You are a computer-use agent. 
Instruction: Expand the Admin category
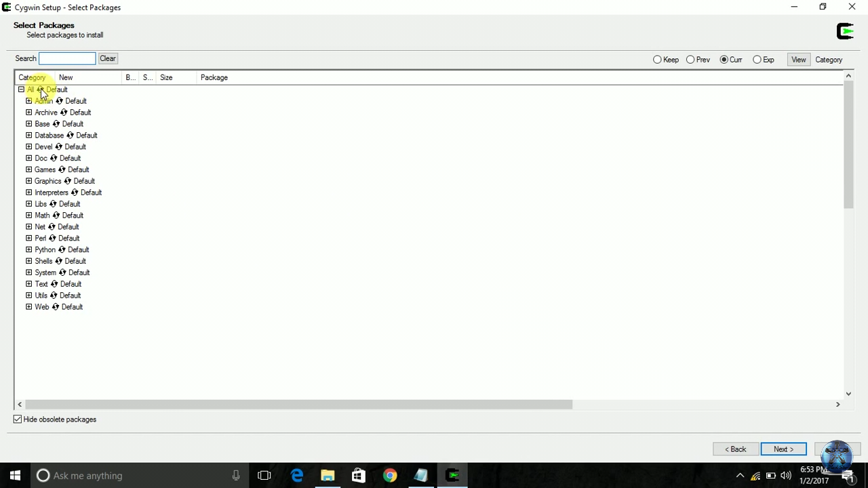coord(28,101)
